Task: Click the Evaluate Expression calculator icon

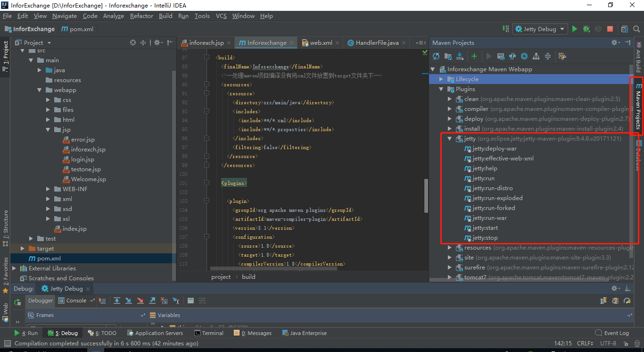Action: pyautogui.click(x=191, y=301)
